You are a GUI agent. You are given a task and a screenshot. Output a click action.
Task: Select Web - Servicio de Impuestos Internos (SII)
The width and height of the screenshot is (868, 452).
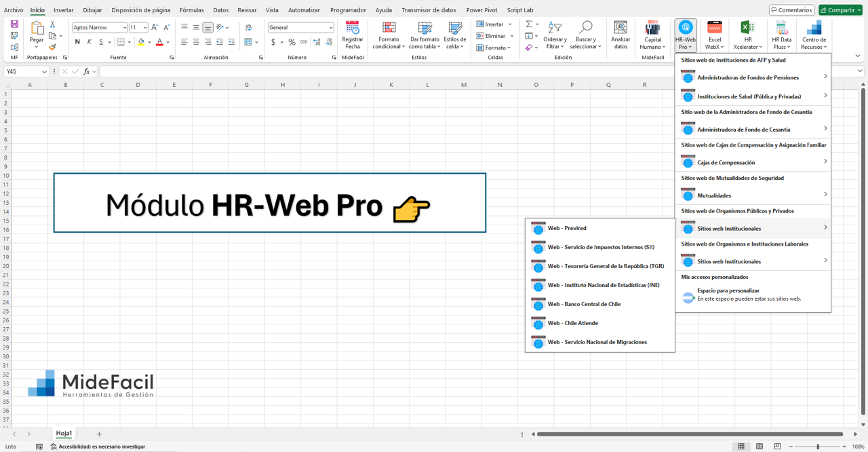click(600, 248)
